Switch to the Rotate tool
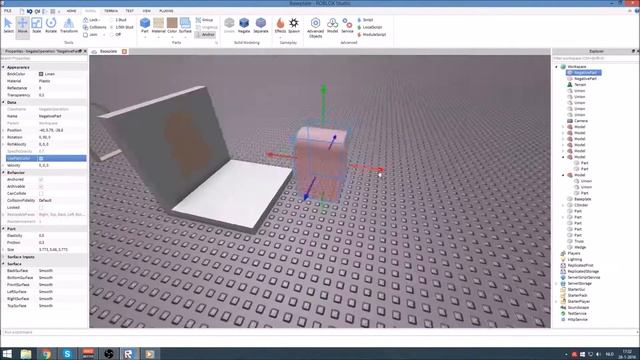640x360 pixels. 51,26
